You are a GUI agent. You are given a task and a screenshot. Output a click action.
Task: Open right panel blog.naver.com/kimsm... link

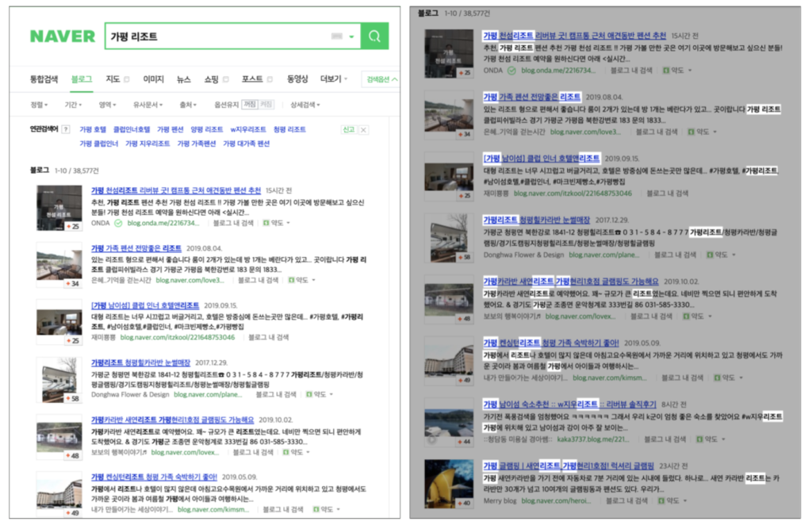610,378
